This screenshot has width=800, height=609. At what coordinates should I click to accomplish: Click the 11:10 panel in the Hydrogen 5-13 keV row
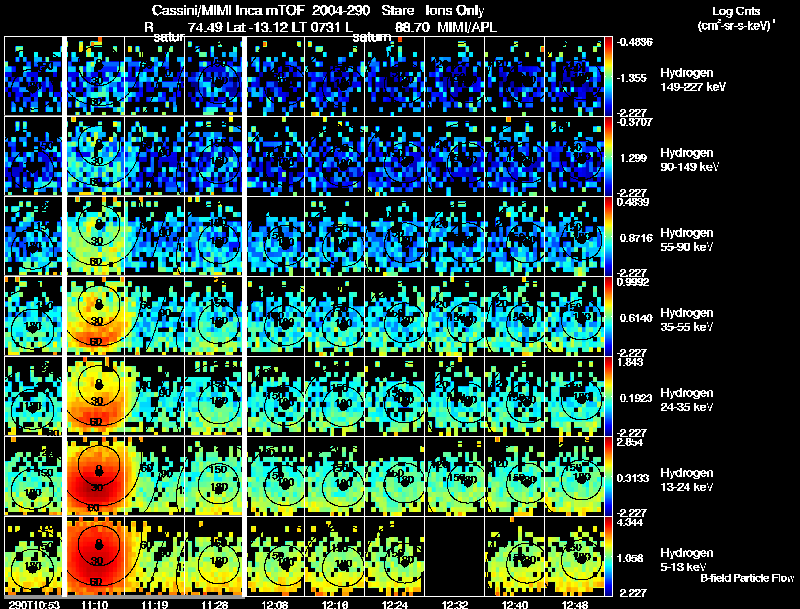pos(95,556)
